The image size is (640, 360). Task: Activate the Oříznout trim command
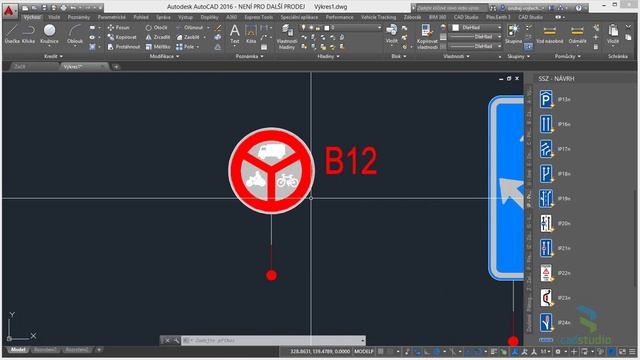coord(190,28)
